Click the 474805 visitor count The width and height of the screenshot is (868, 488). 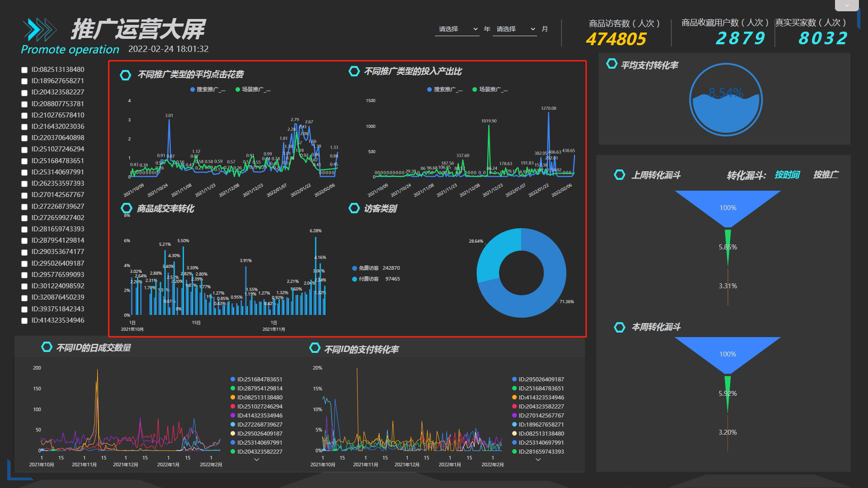[616, 39]
